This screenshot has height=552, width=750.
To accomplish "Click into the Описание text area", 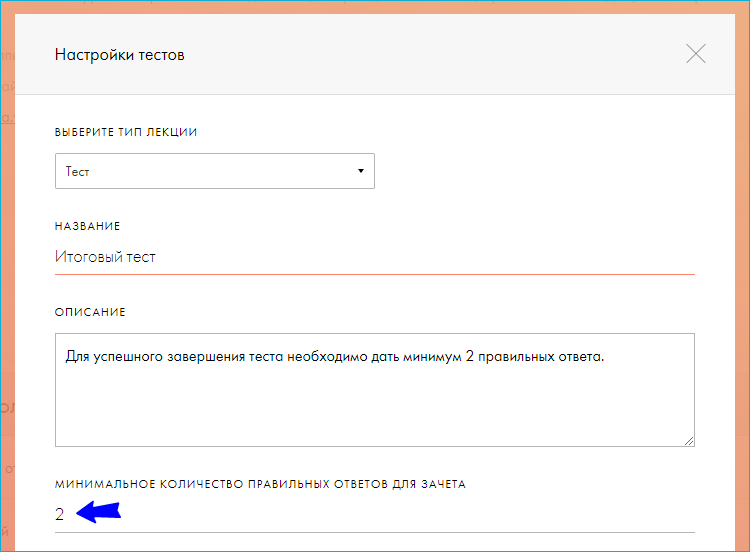I will pyautogui.click(x=375, y=390).
